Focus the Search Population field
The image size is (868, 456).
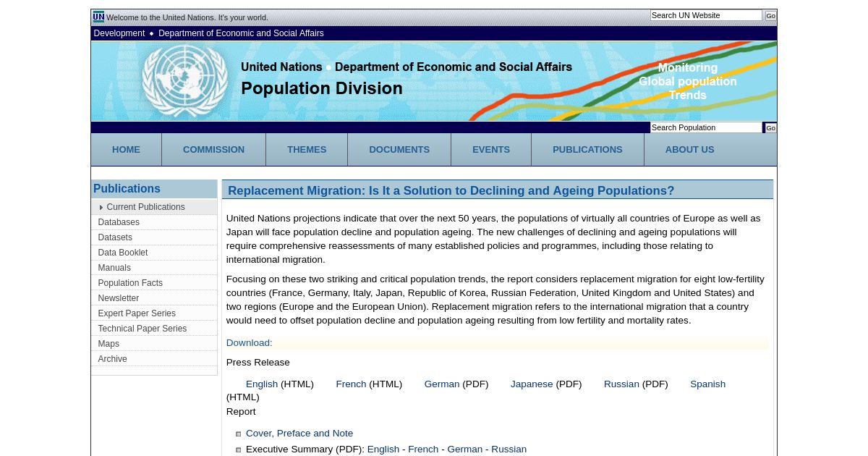[706, 127]
